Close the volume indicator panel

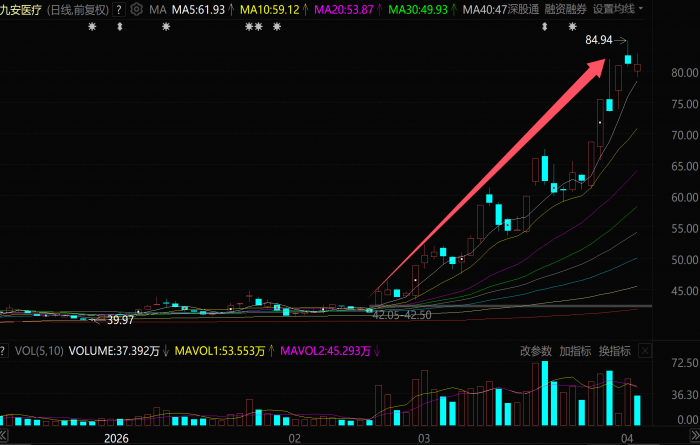[644, 351]
